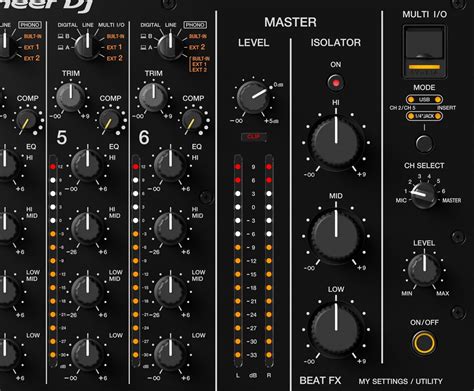Image resolution: width=474 pixels, height=391 pixels.
Task: Click master L level meter
Action: [237, 261]
